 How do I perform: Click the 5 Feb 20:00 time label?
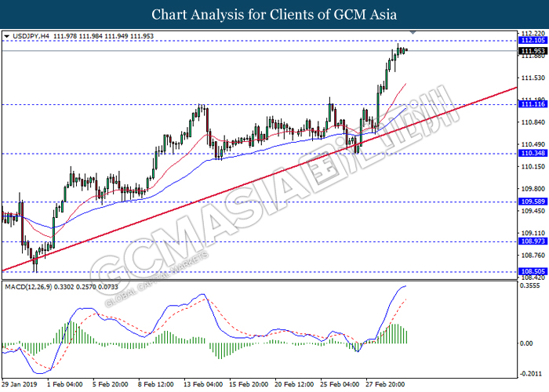click(111, 384)
